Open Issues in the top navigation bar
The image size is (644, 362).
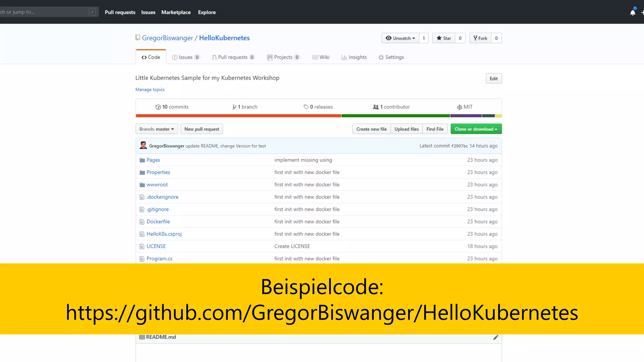pos(148,12)
